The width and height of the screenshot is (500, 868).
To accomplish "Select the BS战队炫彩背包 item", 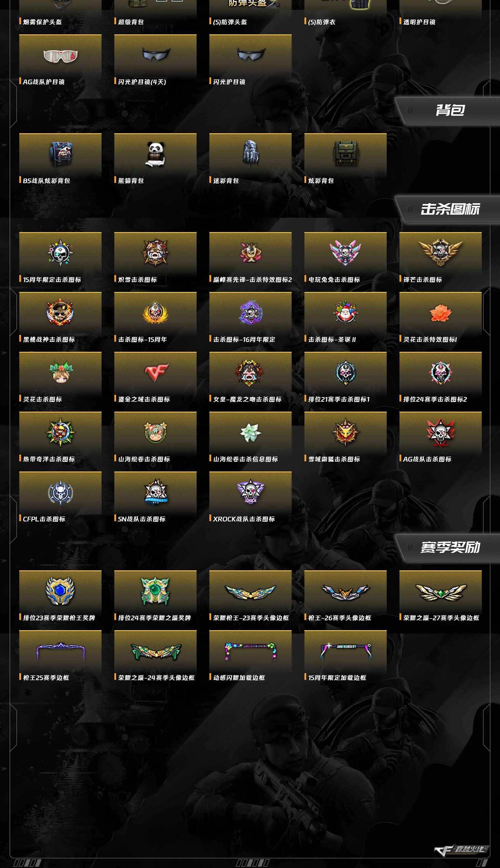I will (60, 158).
